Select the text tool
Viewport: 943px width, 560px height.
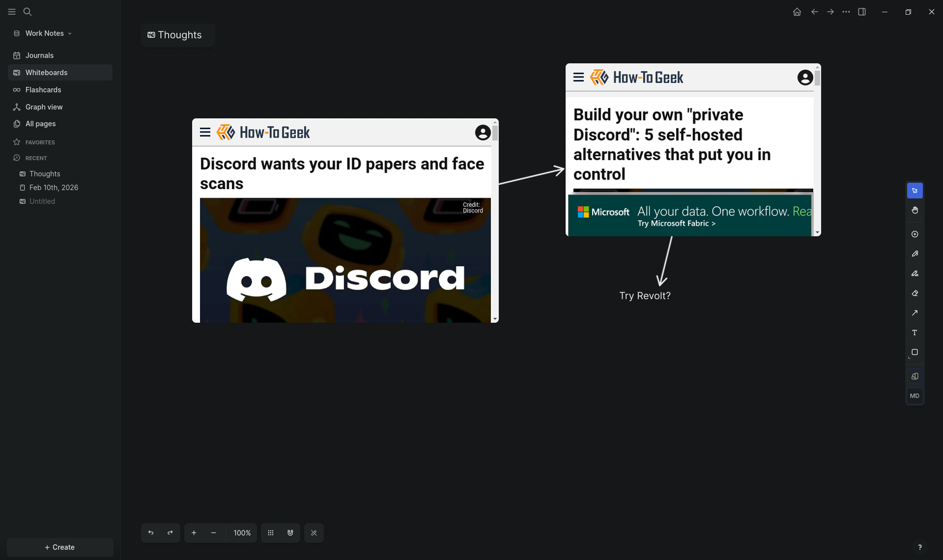(914, 333)
